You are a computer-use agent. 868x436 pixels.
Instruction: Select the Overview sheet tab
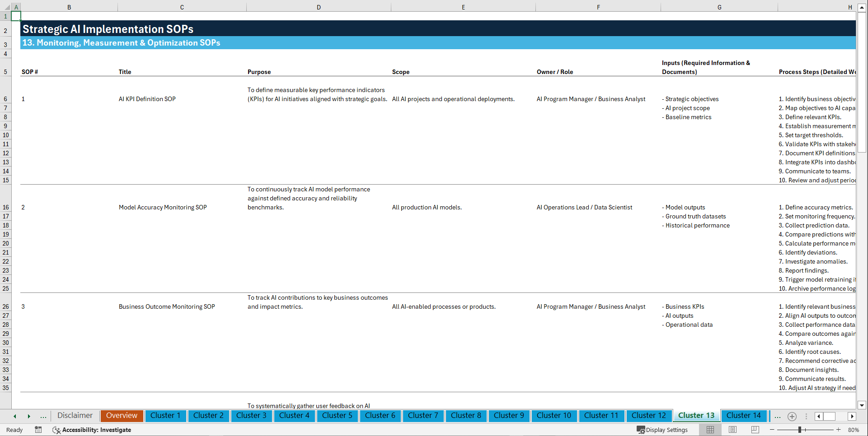point(122,416)
